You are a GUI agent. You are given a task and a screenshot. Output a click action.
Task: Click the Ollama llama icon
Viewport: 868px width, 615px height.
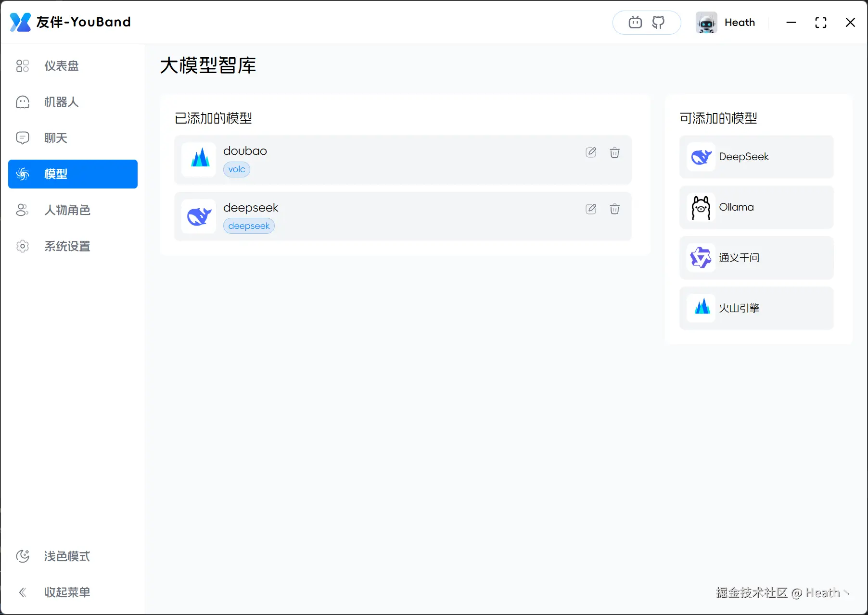pos(701,207)
